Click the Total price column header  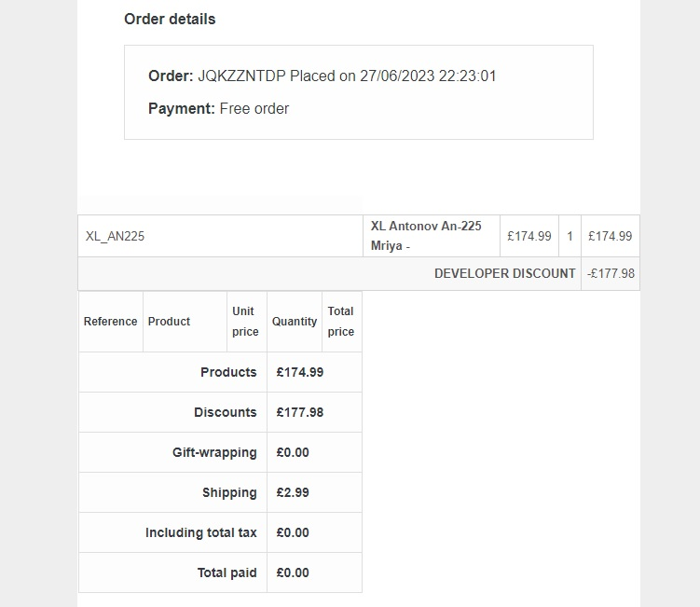(341, 322)
